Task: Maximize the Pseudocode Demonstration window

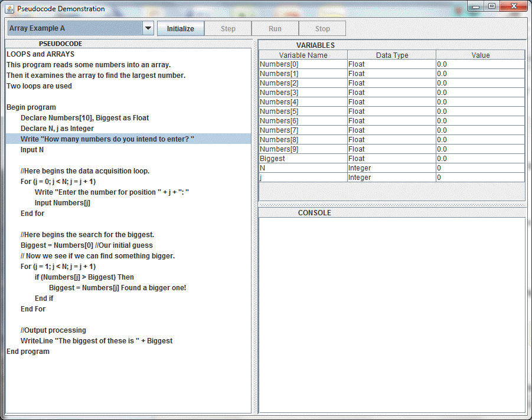Action: (491, 6)
